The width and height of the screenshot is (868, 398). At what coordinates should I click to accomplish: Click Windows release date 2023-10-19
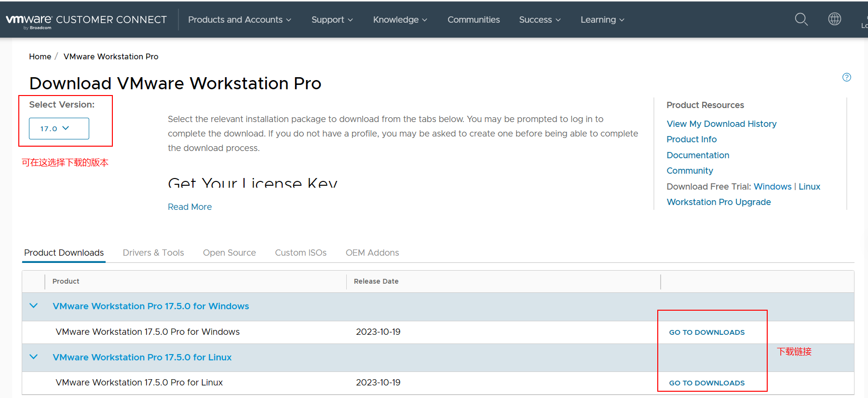point(378,332)
